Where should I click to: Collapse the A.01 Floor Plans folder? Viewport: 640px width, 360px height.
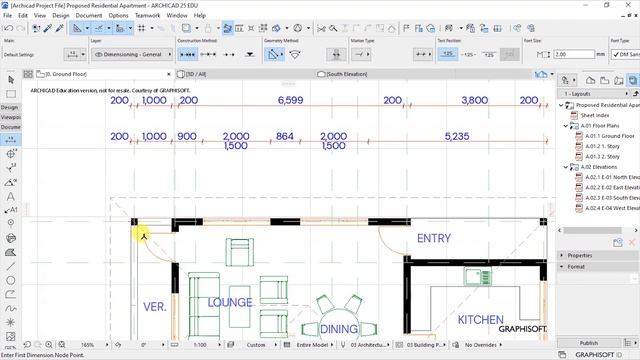point(566,126)
